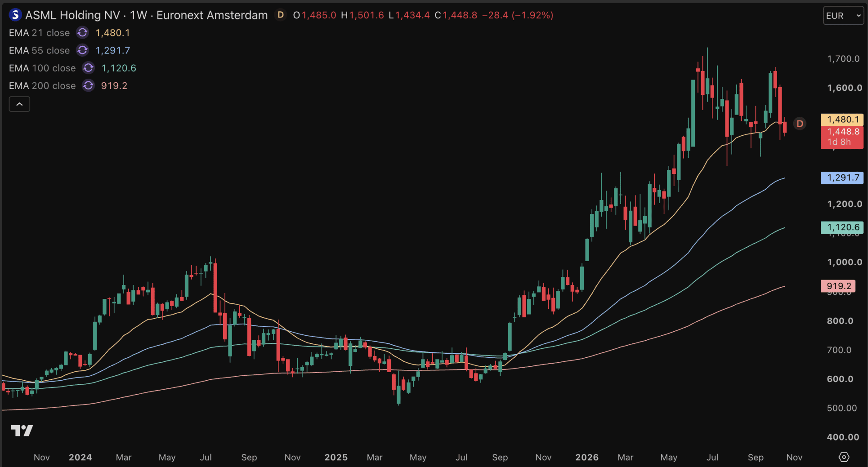Select the EMA 100 close indicator label
The height and width of the screenshot is (467, 868).
point(42,68)
